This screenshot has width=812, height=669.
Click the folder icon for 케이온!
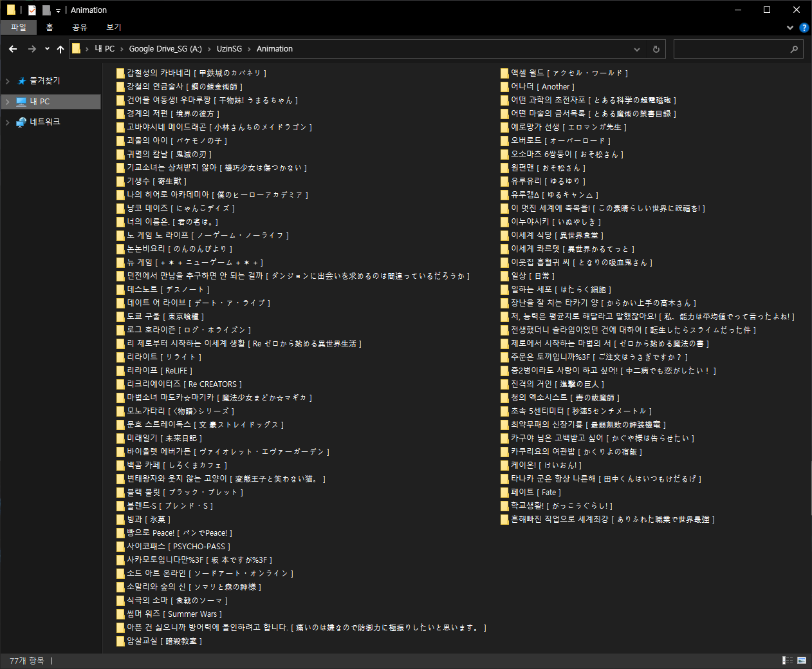click(504, 466)
